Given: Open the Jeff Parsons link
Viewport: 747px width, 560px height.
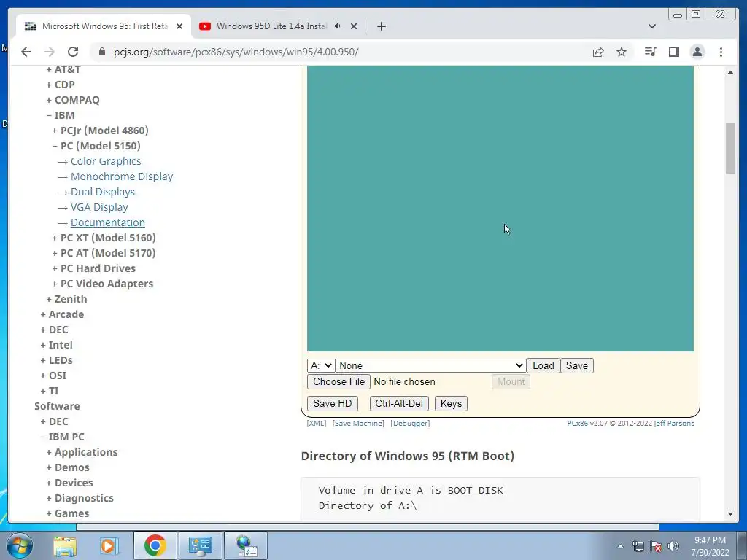Looking at the screenshot, I should [x=674, y=424].
